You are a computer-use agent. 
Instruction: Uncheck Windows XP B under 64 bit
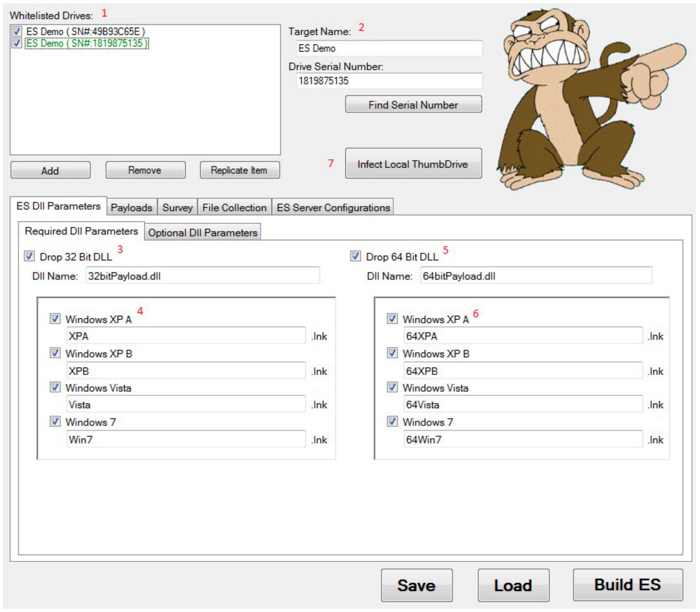[x=392, y=353]
